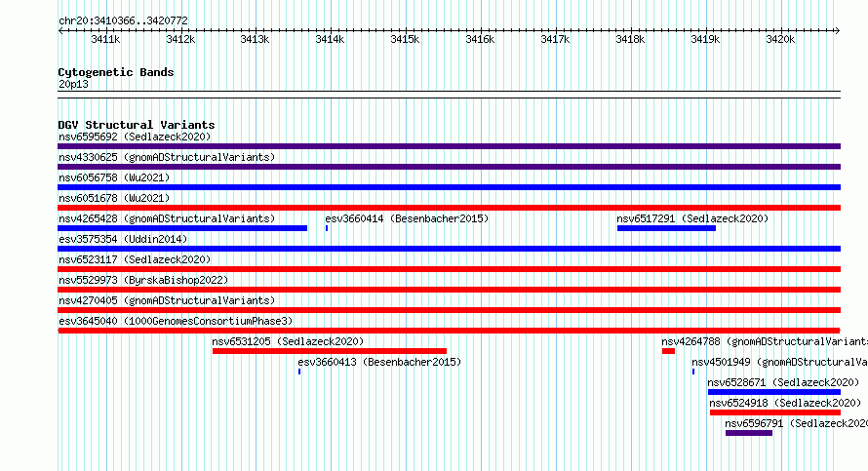Select the blue bar under nsv6517291
This screenshot has width=868, height=471.
[666, 228]
